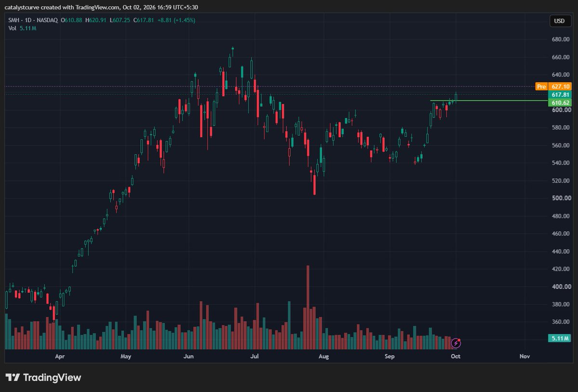Click the Apr label on the time axis
Image resolution: width=578 pixels, height=392 pixels.
click(x=60, y=357)
